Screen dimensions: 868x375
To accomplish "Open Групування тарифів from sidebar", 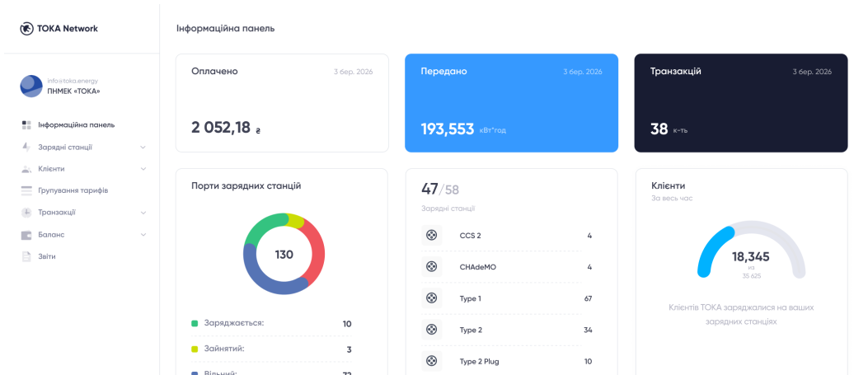I will [64, 191].
